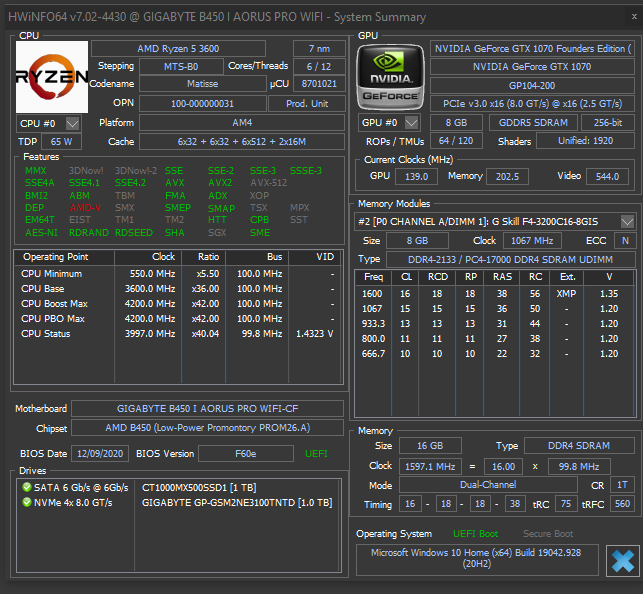Select the 1600 XMP timing row

click(x=495, y=294)
